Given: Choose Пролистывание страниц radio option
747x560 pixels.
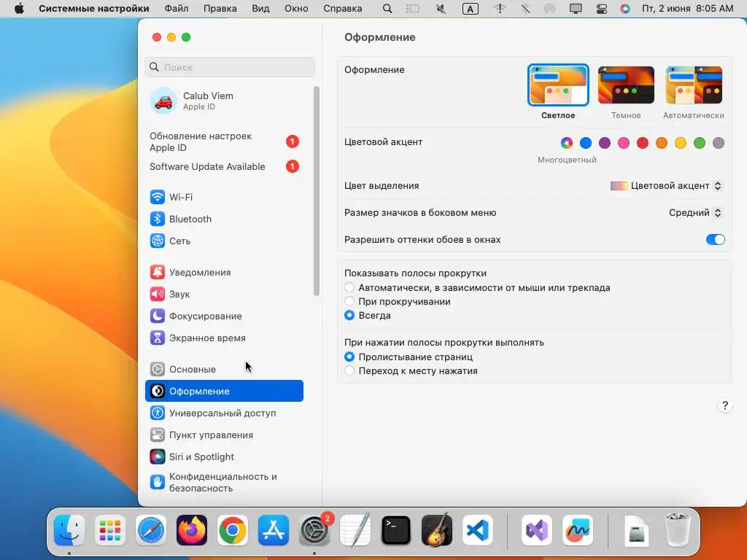Looking at the screenshot, I should [x=349, y=357].
